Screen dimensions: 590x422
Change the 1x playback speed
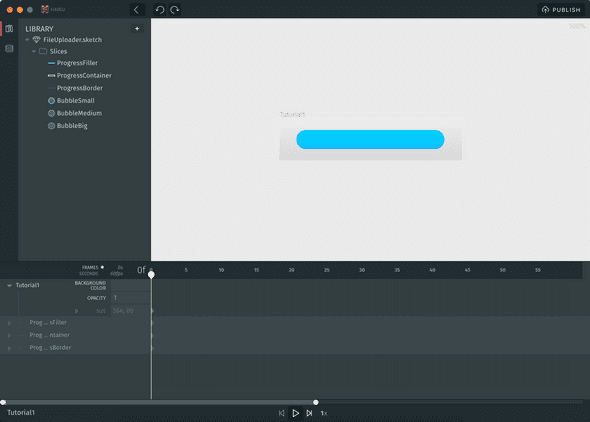point(324,413)
